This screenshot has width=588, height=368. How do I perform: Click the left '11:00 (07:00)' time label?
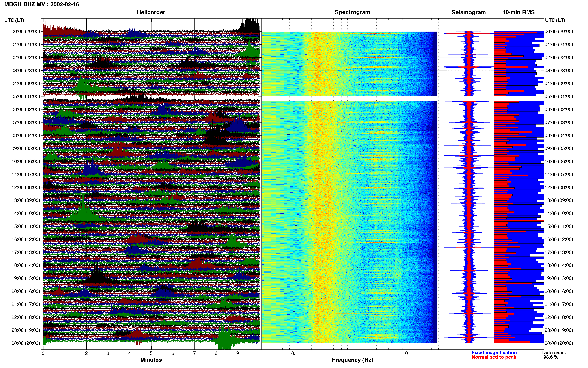26,174
